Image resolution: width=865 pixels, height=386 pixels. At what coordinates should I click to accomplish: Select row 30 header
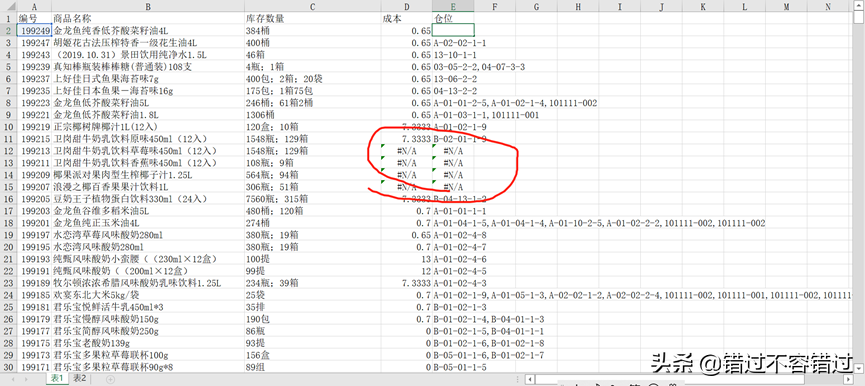click(x=8, y=367)
